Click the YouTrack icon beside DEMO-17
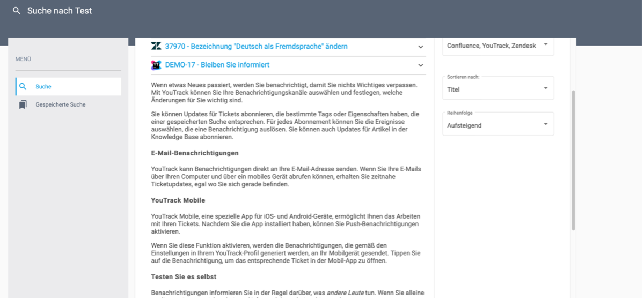This screenshot has width=644, height=299. tap(156, 65)
